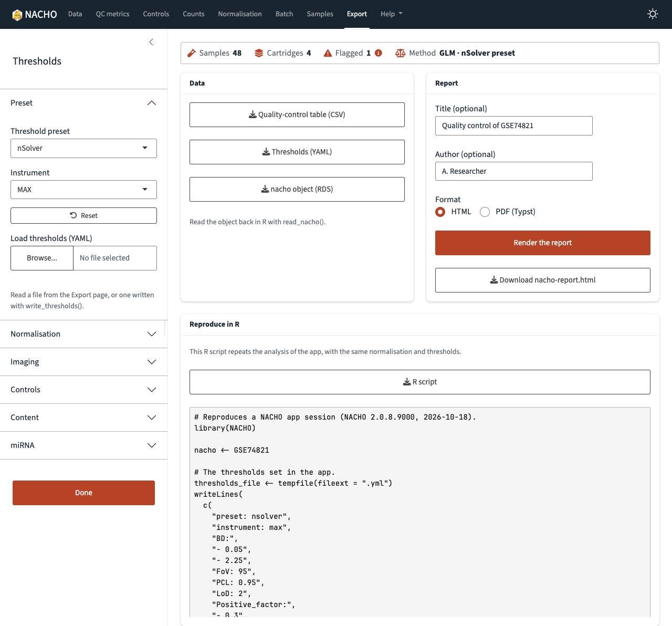Click the Method balance scale icon
This screenshot has width=672, height=626.
coord(400,53)
